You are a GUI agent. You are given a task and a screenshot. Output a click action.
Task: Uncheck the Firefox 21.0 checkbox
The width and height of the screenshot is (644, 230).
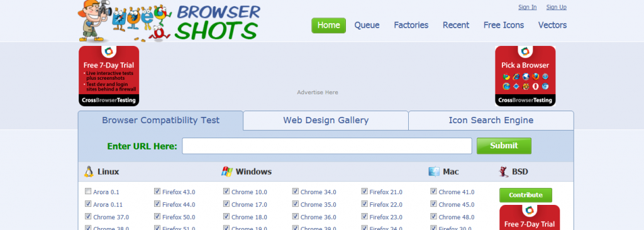pos(364,192)
